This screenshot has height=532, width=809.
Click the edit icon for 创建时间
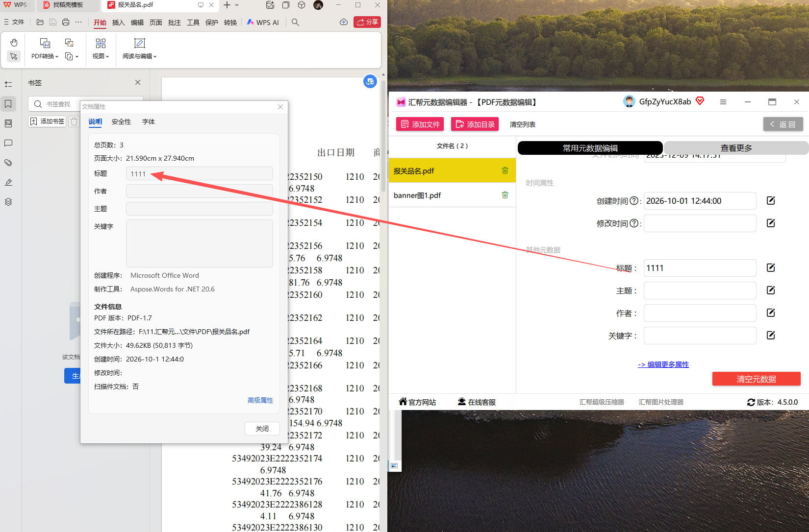coord(771,200)
